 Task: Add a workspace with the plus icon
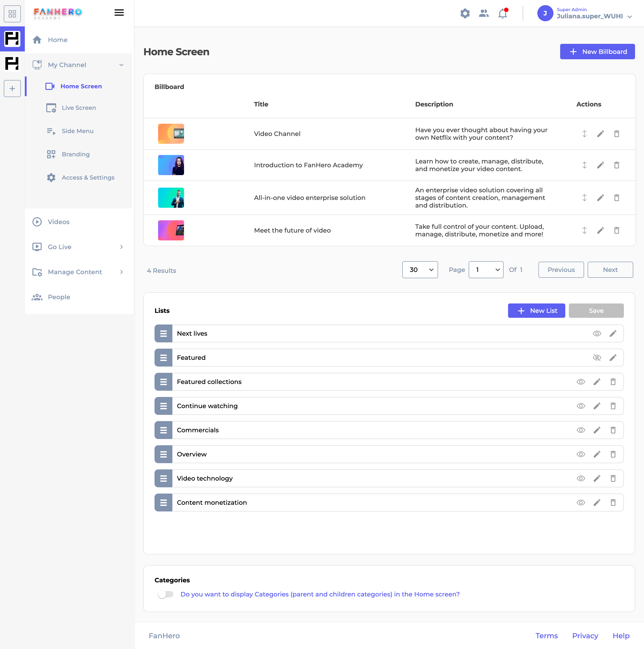tap(13, 89)
